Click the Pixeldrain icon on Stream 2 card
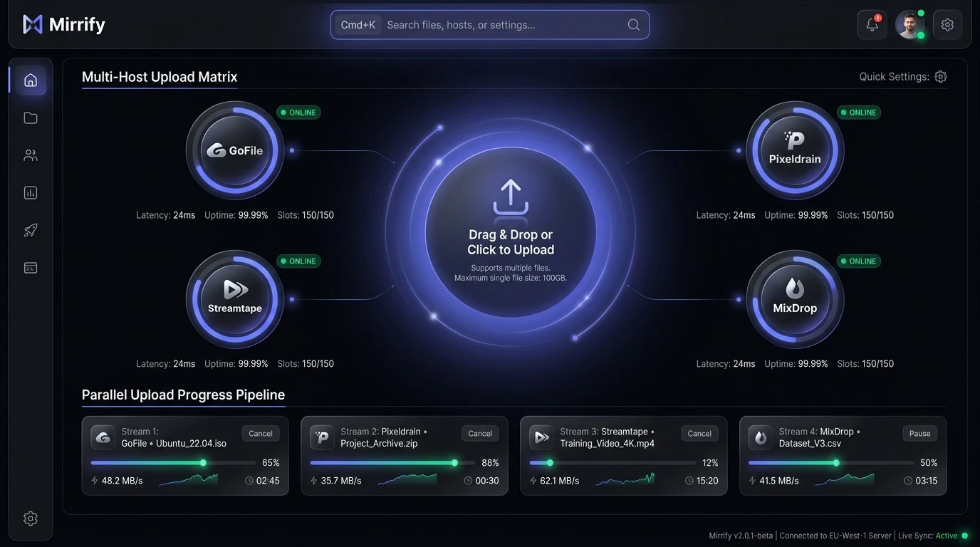The width and height of the screenshot is (980, 547). tap(322, 437)
